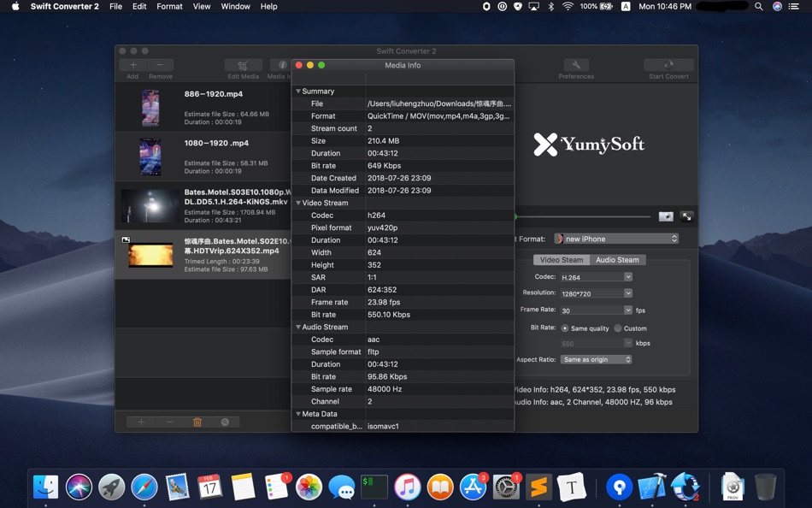This screenshot has width=812, height=508.
Task: Open the Aspect Ratio Same as origin selector
Action: 596,359
